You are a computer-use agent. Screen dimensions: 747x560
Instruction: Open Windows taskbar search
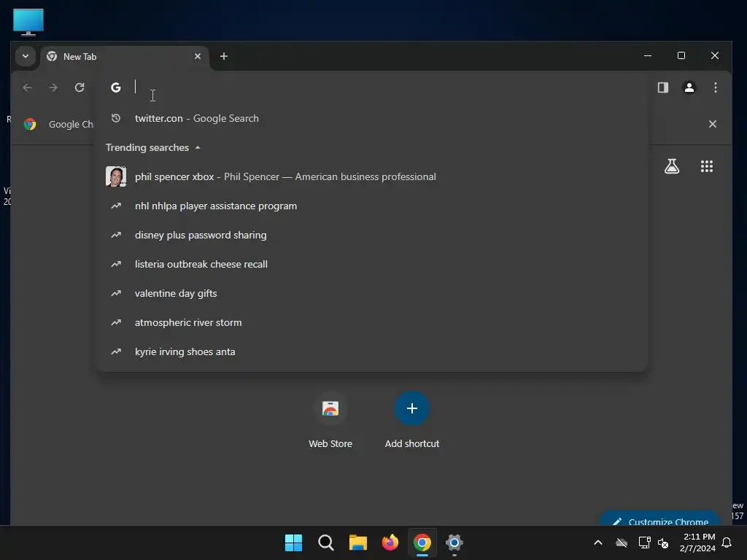tap(326, 542)
